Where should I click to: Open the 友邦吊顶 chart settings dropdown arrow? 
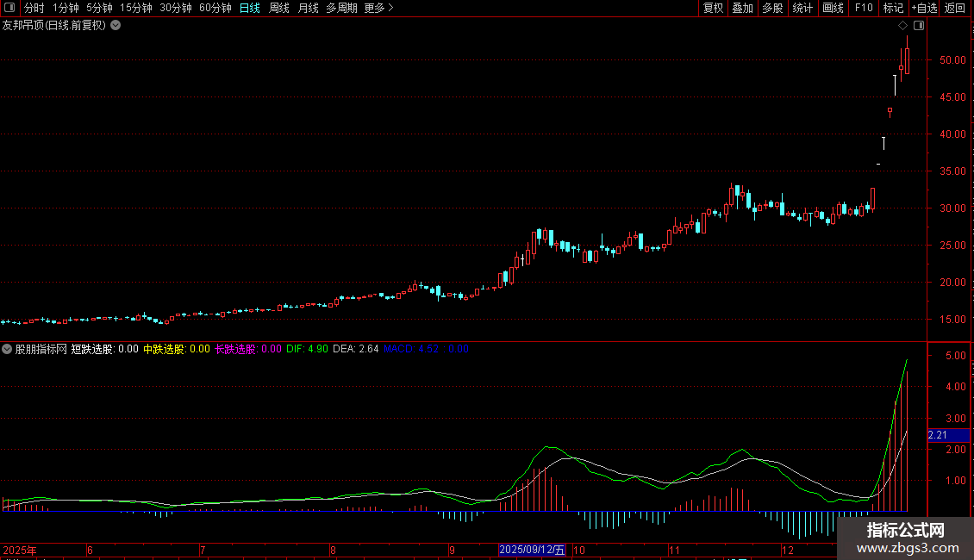pos(116,26)
